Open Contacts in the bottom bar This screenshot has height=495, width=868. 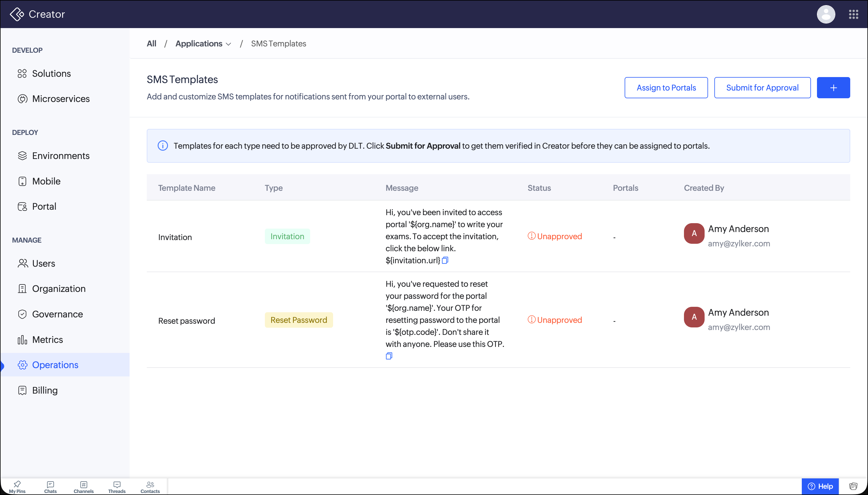click(150, 487)
